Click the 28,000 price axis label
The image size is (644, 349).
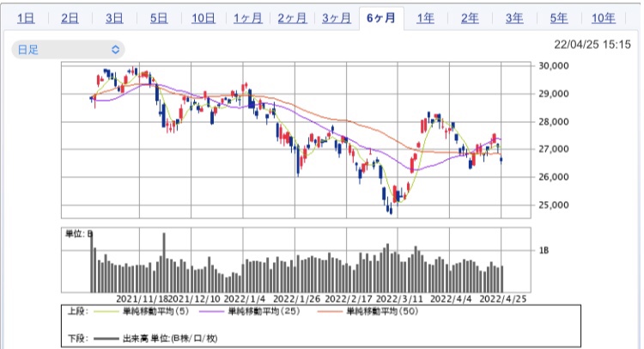(x=553, y=122)
